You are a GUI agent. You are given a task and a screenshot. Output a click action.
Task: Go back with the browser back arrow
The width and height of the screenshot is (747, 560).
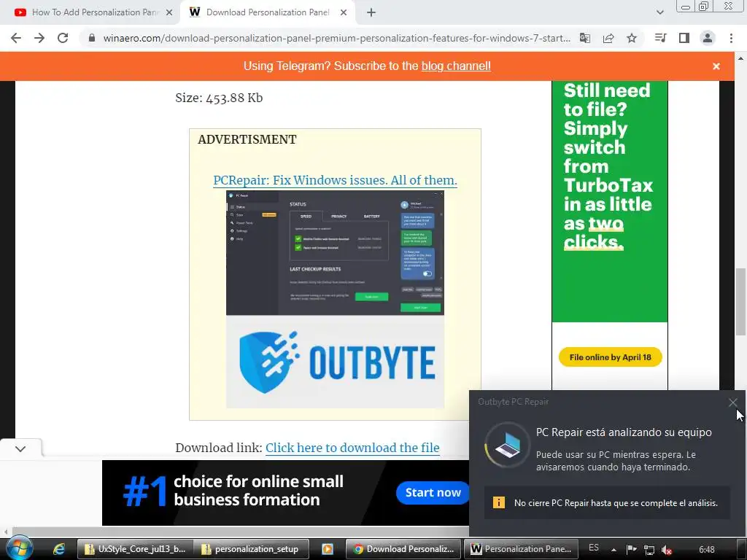click(16, 38)
